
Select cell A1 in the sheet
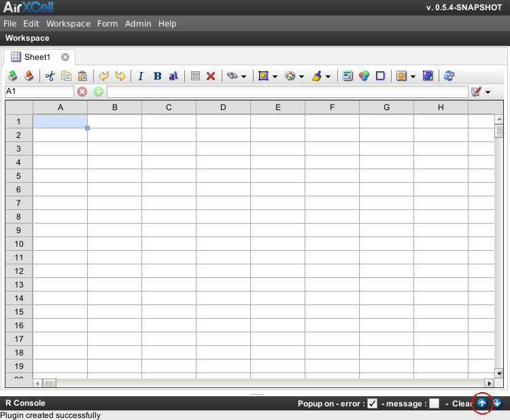pyautogui.click(x=60, y=121)
